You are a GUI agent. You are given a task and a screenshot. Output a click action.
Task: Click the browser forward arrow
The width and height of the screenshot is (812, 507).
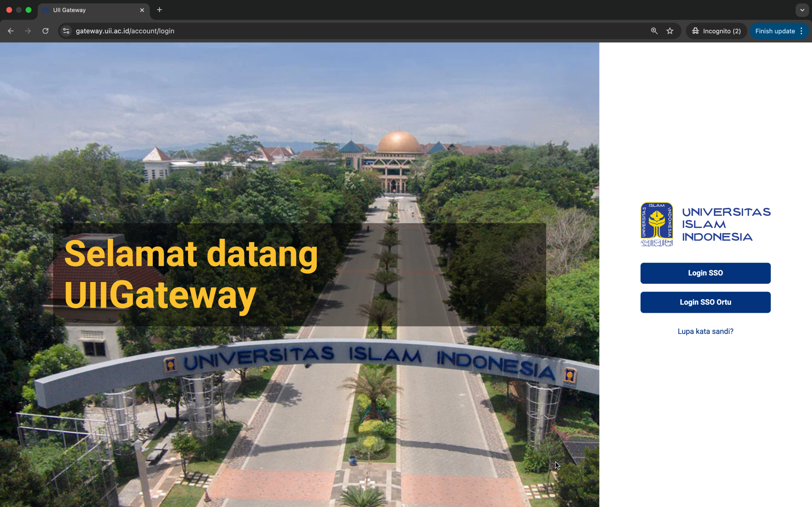tap(28, 31)
